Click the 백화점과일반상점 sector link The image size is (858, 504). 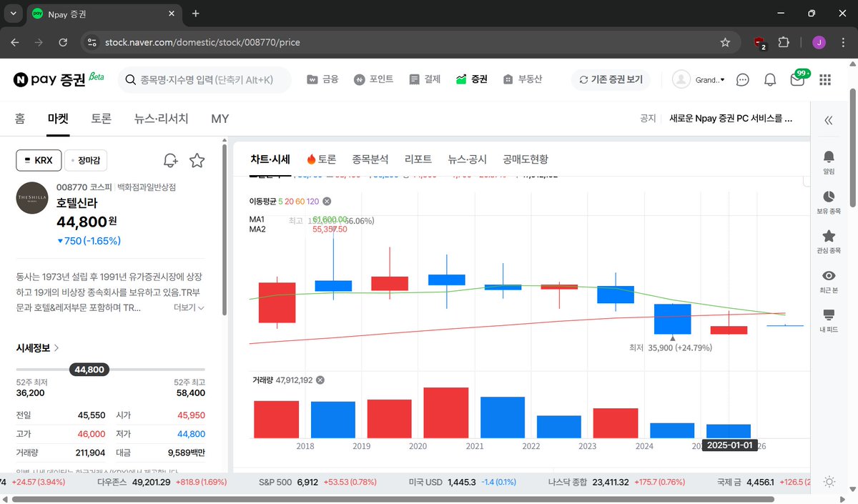(147, 187)
